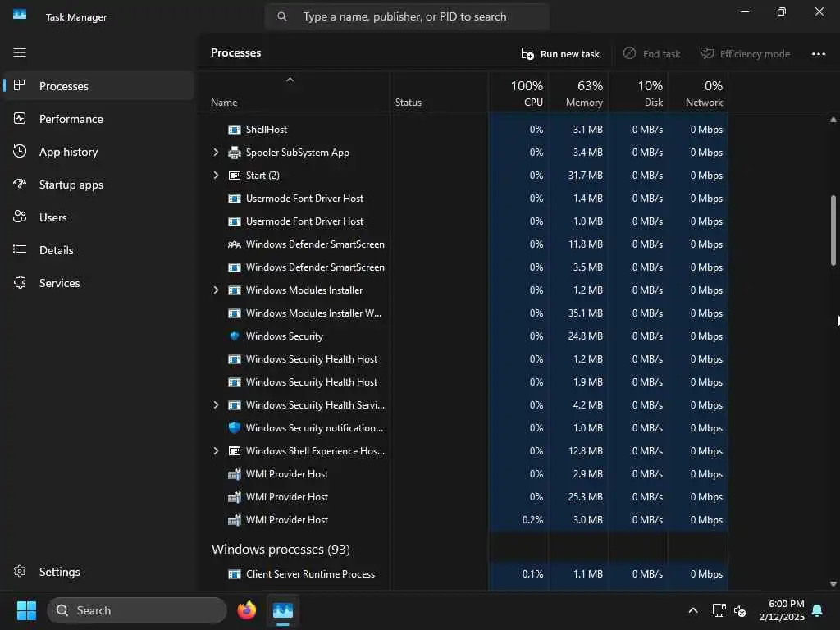The width and height of the screenshot is (840, 630).
Task: Click the notification bell in system tray
Action: pyautogui.click(x=818, y=610)
